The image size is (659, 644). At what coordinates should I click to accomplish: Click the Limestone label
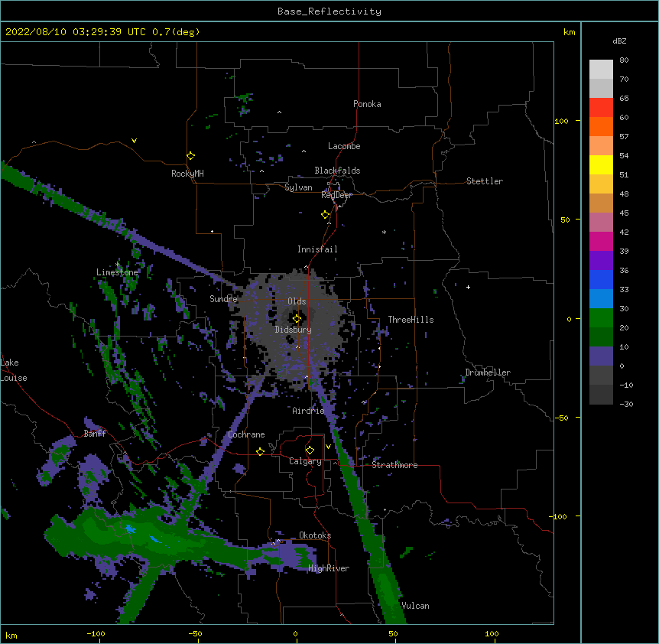[117, 272]
